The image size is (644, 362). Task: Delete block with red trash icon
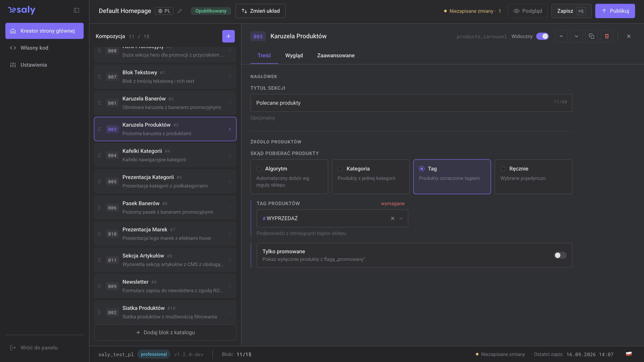607,36
